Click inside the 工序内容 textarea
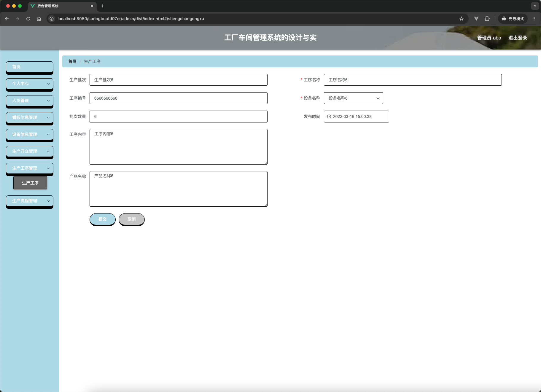Viewport: 541px width, 392px height. pyautogui.click(x=179, y=147)
